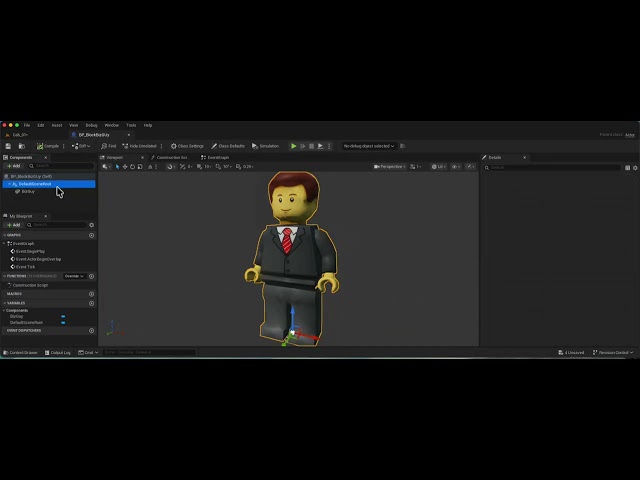Open the Window menu
Screen dimensions: 640x480
tap(111, 125)
